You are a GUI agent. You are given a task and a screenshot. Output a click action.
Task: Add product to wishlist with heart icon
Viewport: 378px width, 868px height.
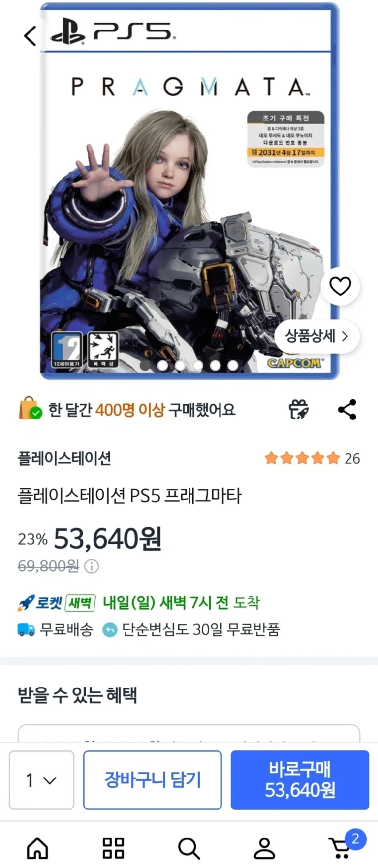coord(340,286)
